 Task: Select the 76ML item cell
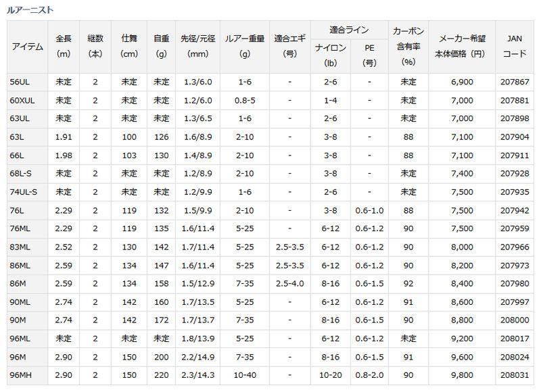tap(27, 228)
